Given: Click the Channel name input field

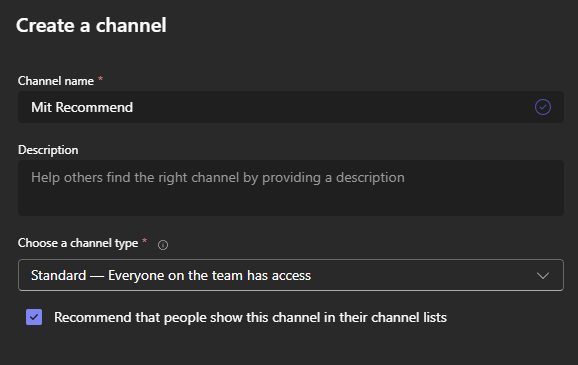Looking at the screenshot, I should point(290,107).
